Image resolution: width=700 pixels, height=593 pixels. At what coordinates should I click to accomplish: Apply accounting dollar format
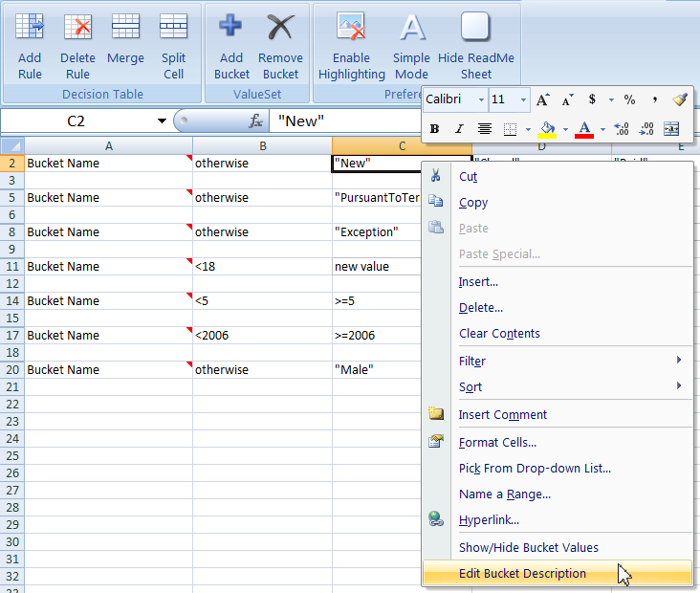(x=592, y=99)
